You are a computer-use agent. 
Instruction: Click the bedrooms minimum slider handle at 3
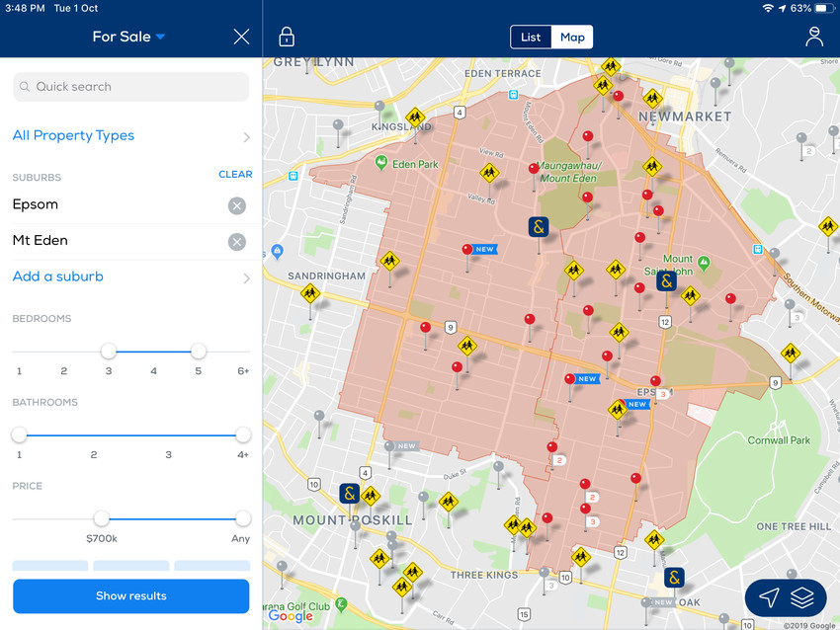tap(109, 352)
